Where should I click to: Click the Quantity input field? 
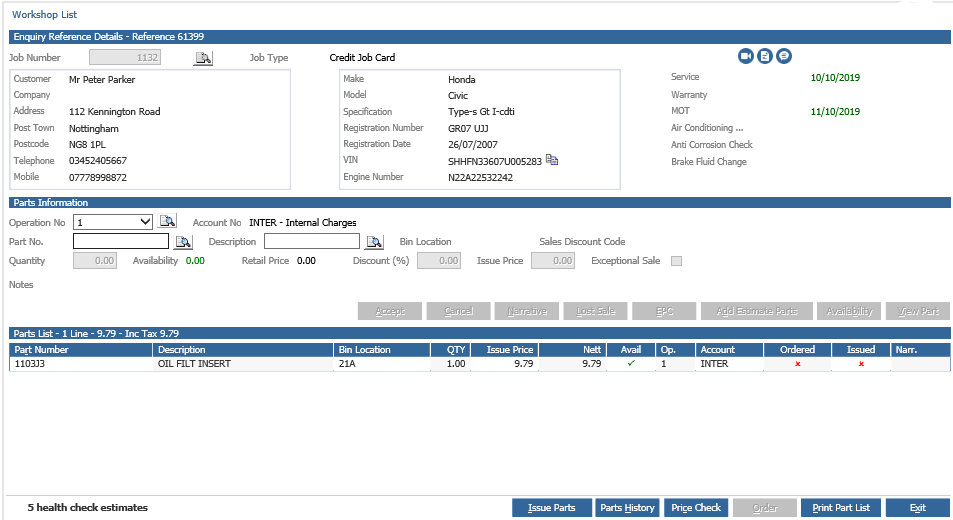95,261
